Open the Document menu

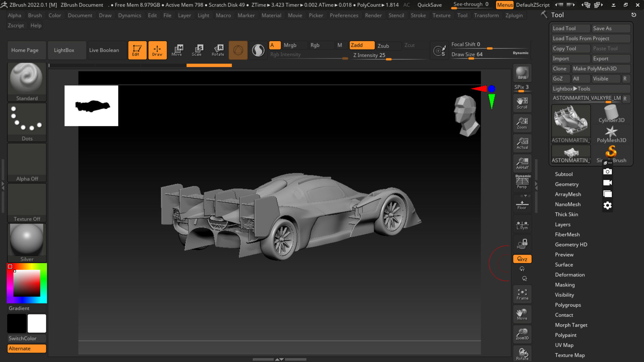coord(80,15)
